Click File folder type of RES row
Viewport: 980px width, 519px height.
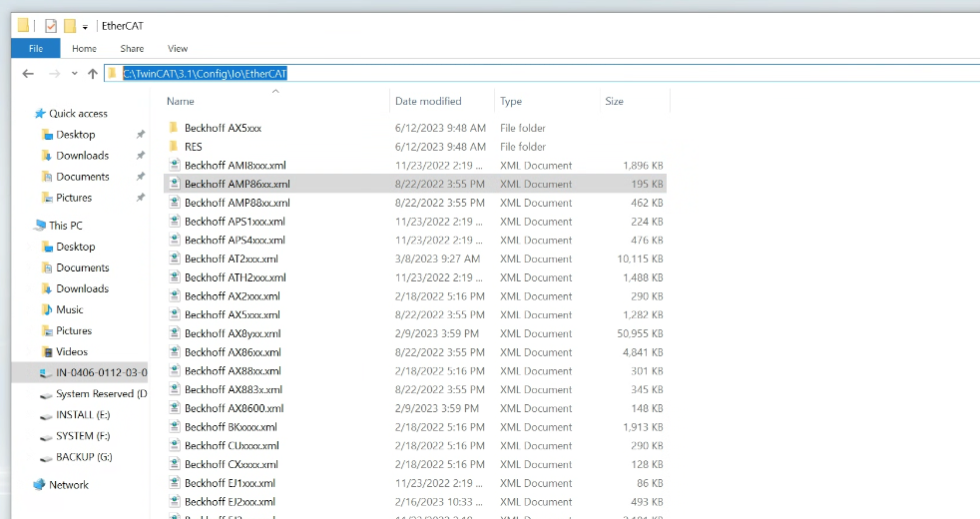(523, 147)
